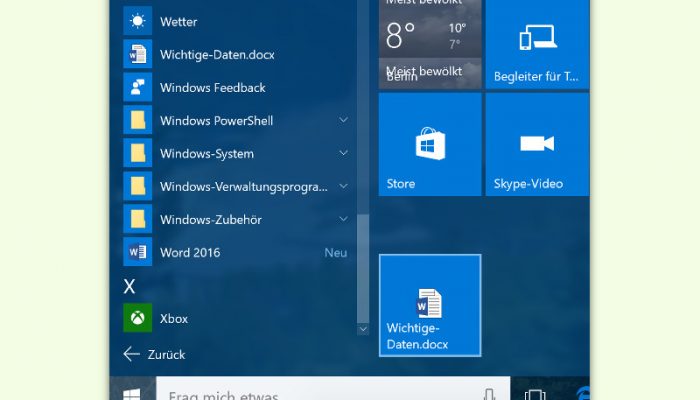Viewport: 700px width, 400px height.
Task: Expand the Windows-Verwaltungsprogramme chevron
Action: tap(343, 186)
